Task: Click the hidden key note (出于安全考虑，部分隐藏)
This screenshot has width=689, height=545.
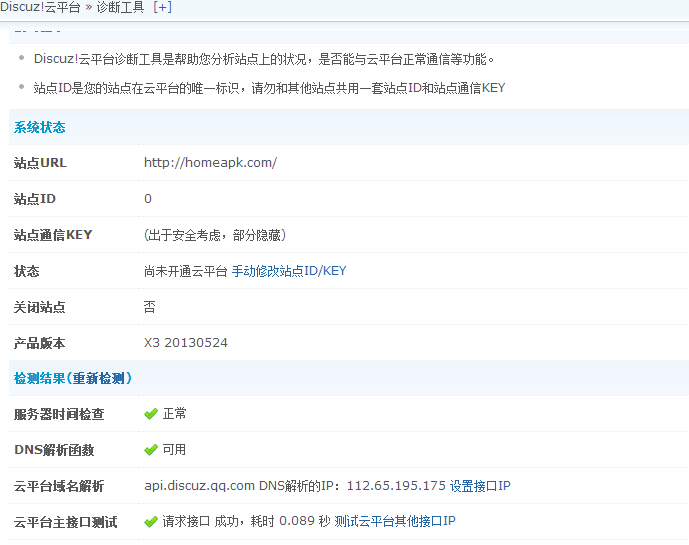Action: tap(215, 235)
